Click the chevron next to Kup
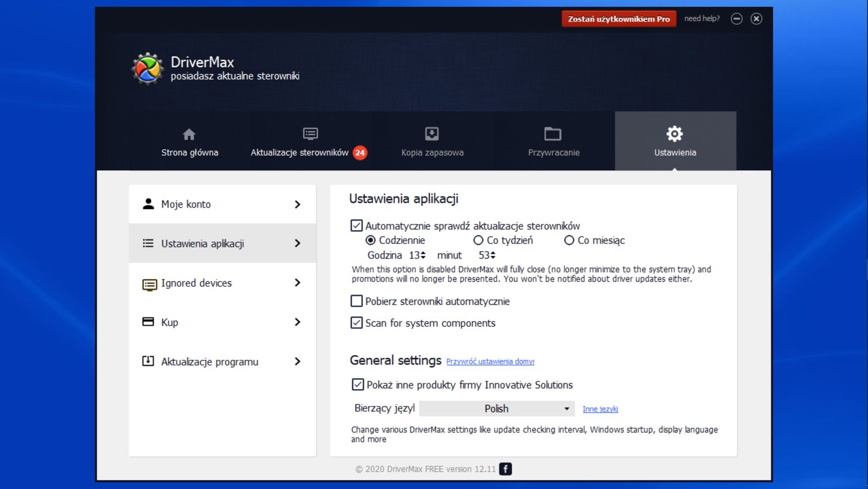Image resolution: width=868 pixels, height=489 pixels. click(x=297, y=322)
